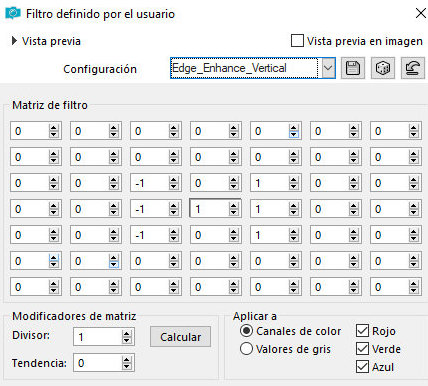Increase the Divisor value using its up arrow
The width and height of the screenshot is (428, 386).
126,334
